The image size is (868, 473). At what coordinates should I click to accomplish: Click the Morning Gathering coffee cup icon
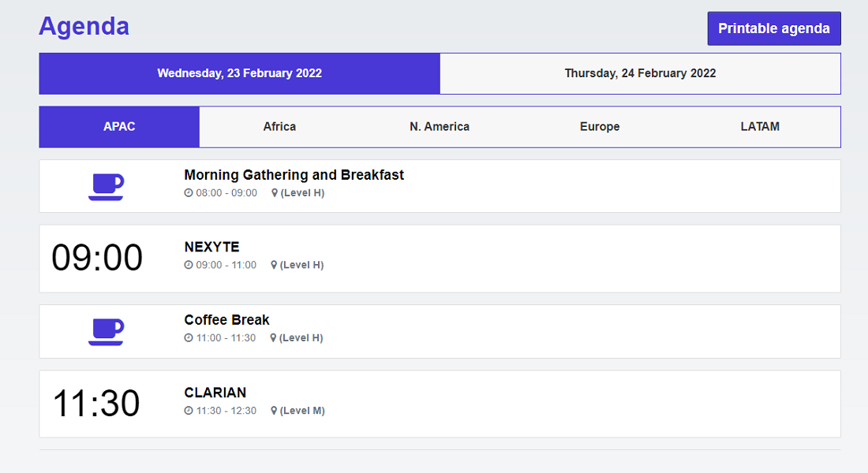point(106,187)
